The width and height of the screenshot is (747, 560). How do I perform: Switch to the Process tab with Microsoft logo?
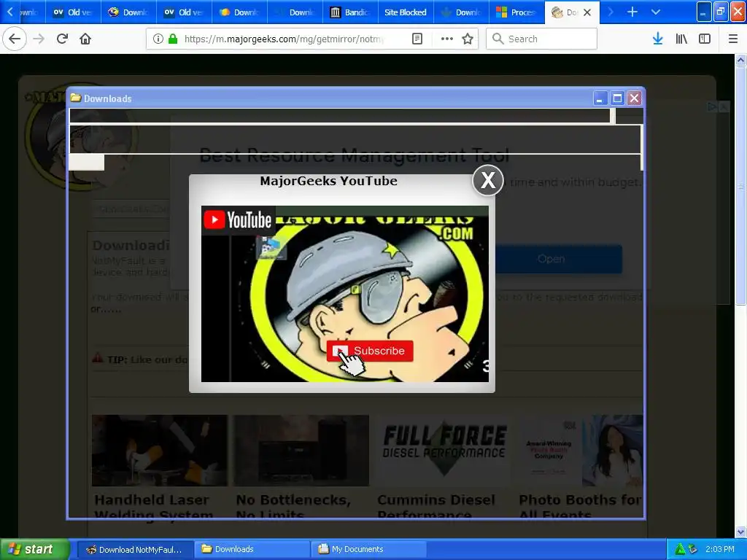(x=517, y=12)
